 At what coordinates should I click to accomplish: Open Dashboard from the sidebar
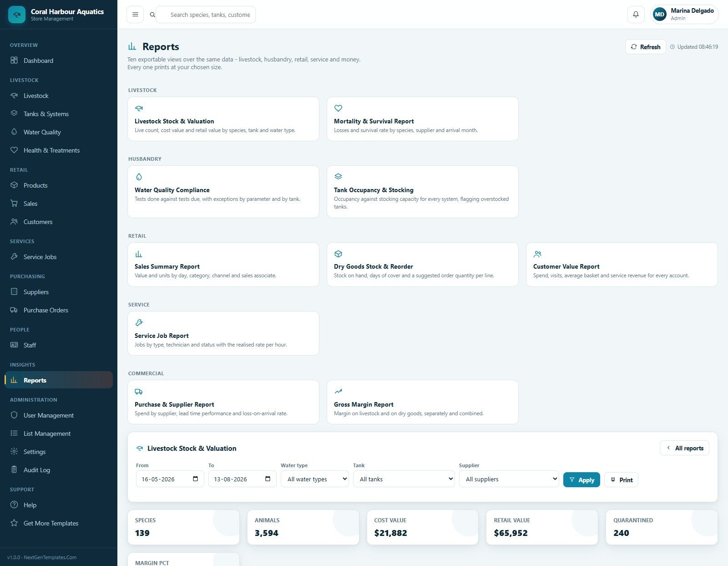click(x=59, y=60)
